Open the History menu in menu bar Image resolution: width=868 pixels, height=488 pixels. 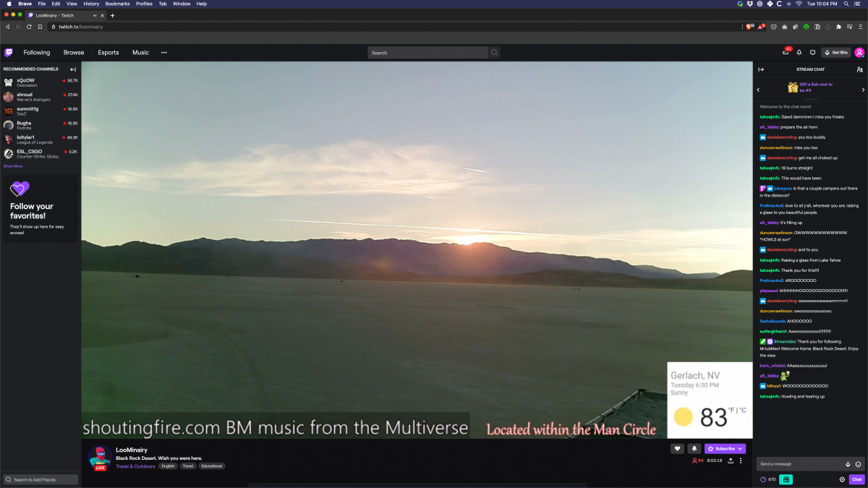[91, 4]
